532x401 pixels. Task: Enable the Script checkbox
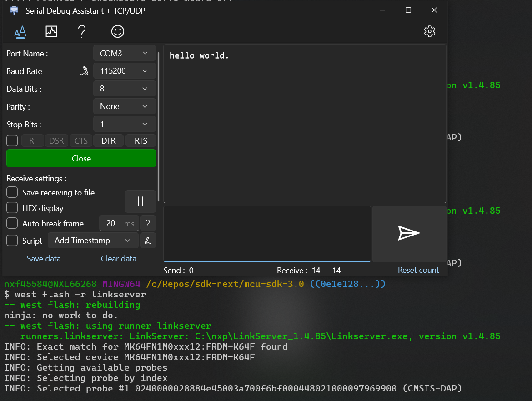12,241
